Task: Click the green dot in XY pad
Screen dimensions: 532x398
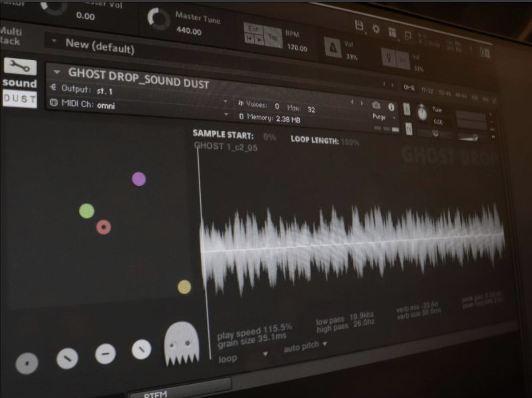Action: (86, 211)
